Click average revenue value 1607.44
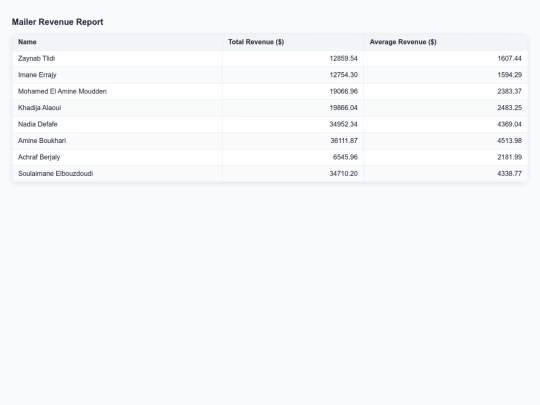Viewport: 540px width, 405px height. (x=509, y=59)
